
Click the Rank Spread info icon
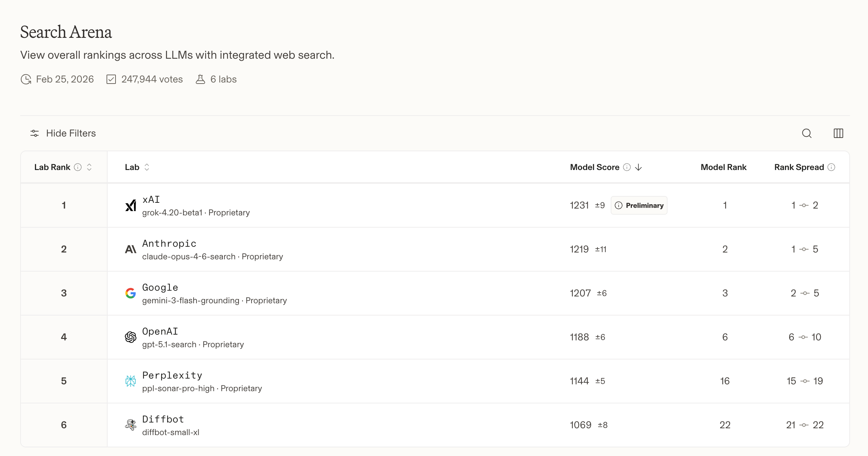[x=831, y=167]
